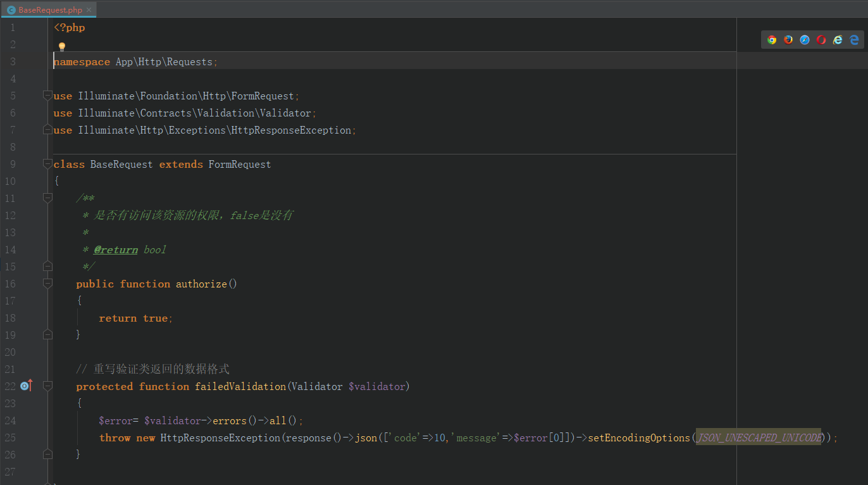Click the public keyword on line 16
The height and width of the screenshot is (485, 868).
pos(95,284)
